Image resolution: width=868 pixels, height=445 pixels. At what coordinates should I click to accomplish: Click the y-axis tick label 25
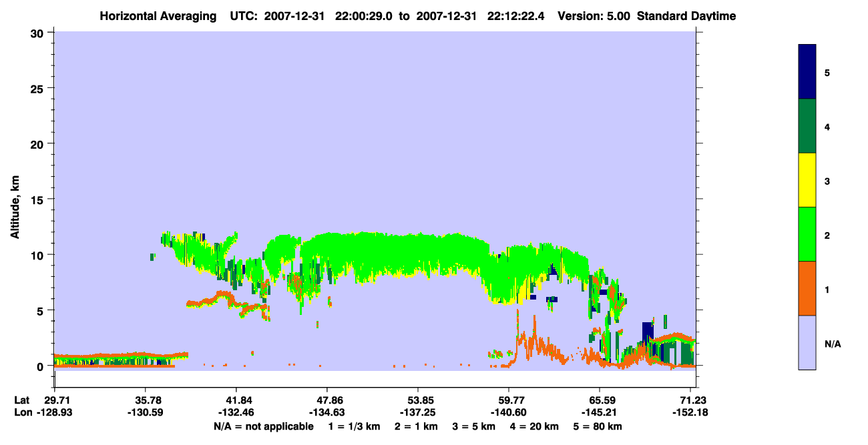pos(39,88)
